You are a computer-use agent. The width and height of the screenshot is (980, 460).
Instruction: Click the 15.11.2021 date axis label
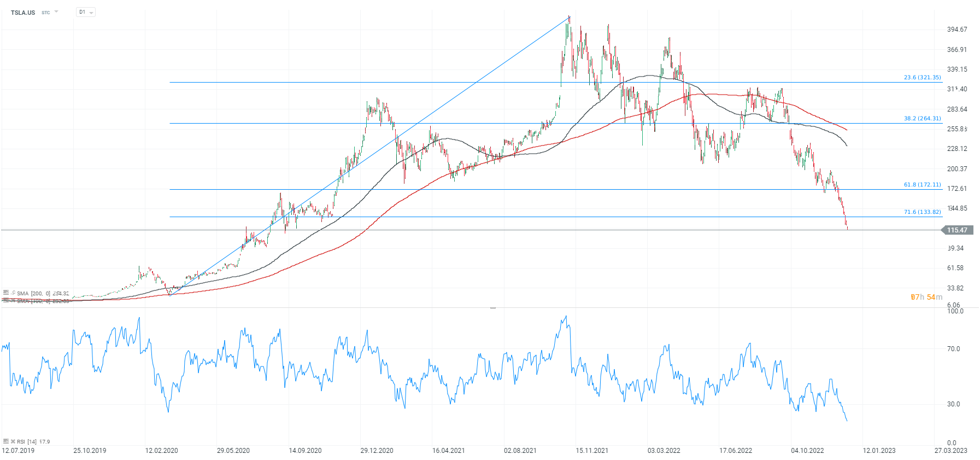point(592,451)
